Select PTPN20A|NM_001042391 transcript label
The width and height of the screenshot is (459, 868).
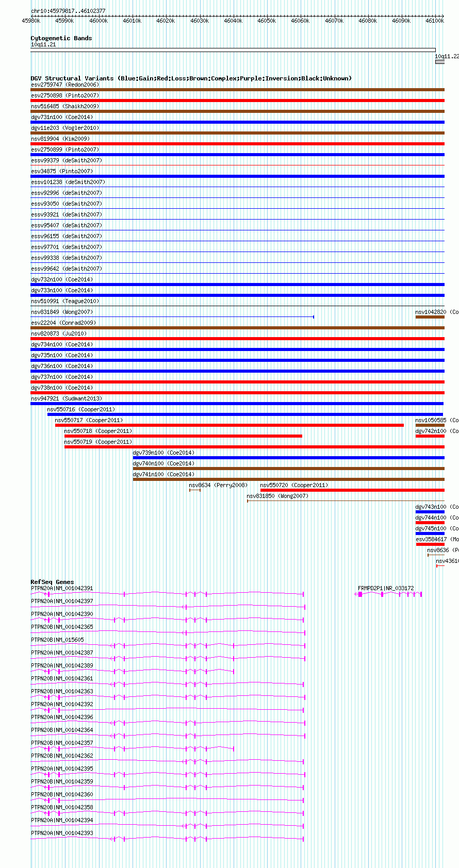click(x=62, y=588)
